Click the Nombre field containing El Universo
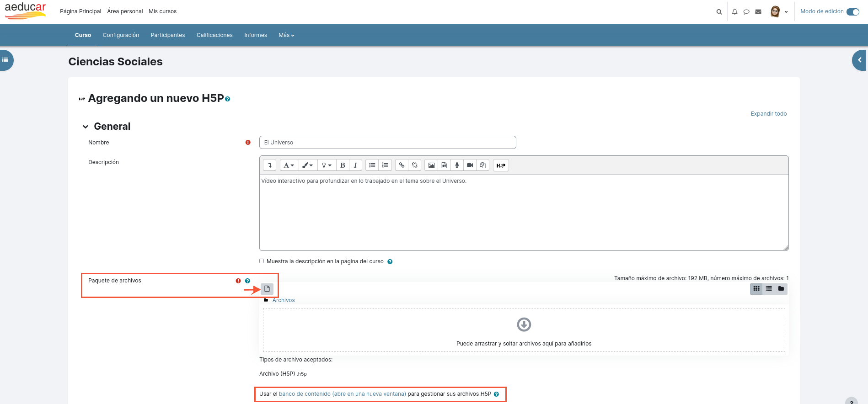The image size is (868, 404). click(x=388, y=143)
